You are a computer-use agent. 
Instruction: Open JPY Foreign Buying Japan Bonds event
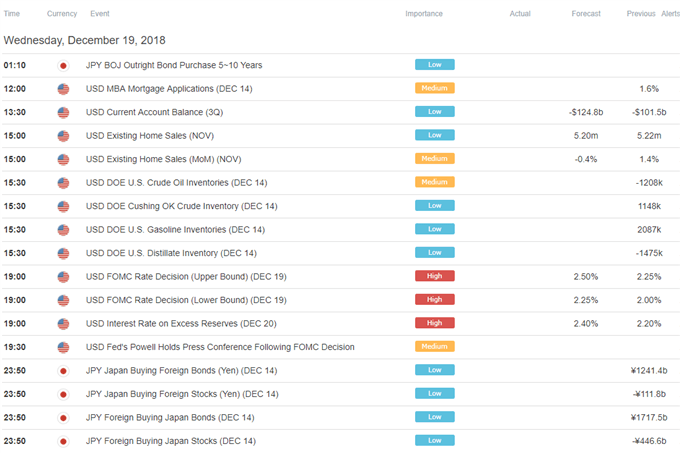click(x=170, y=417)
